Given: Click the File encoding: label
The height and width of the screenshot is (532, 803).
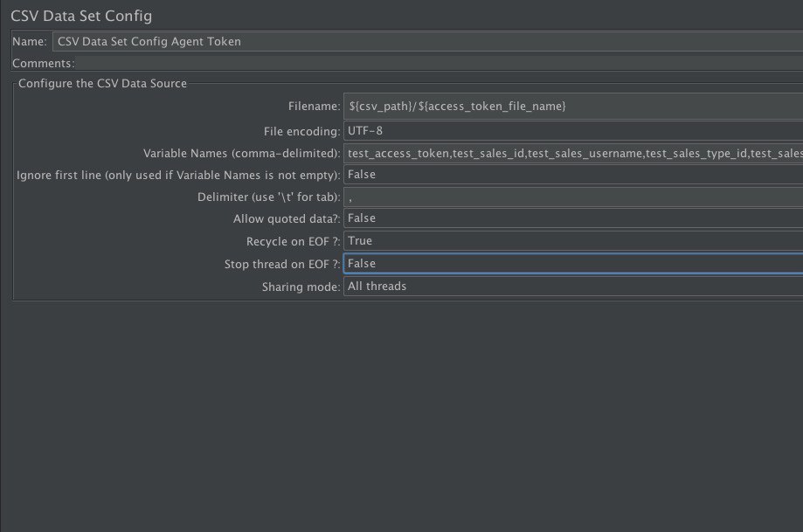Looking at the screenshot, I should 301,131.
